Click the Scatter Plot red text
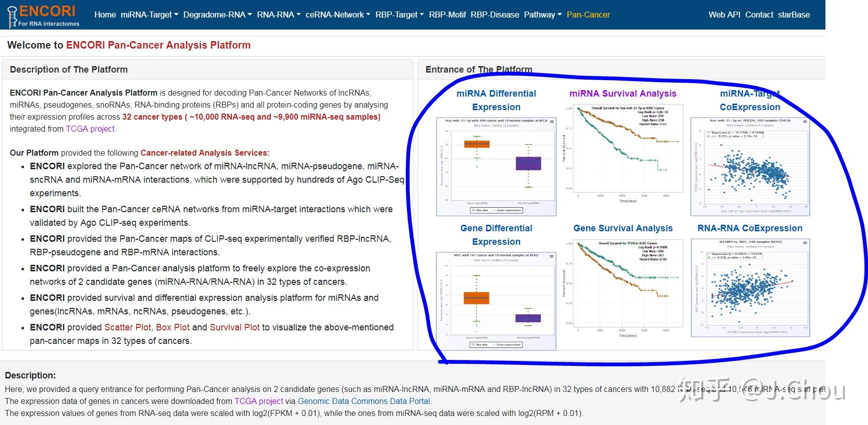The width and height of the screenshot is (868, 425). (x=127, y=327)
